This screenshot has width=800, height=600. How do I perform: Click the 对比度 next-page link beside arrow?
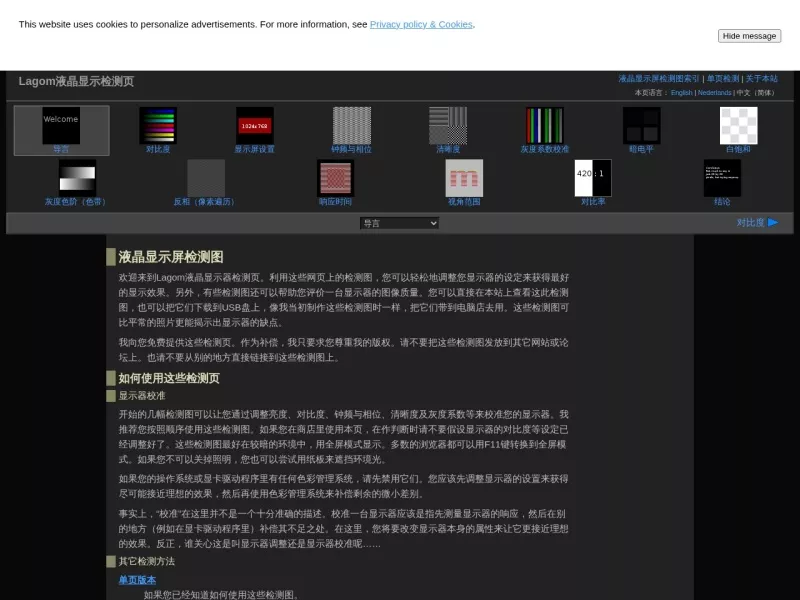(750, 223)
